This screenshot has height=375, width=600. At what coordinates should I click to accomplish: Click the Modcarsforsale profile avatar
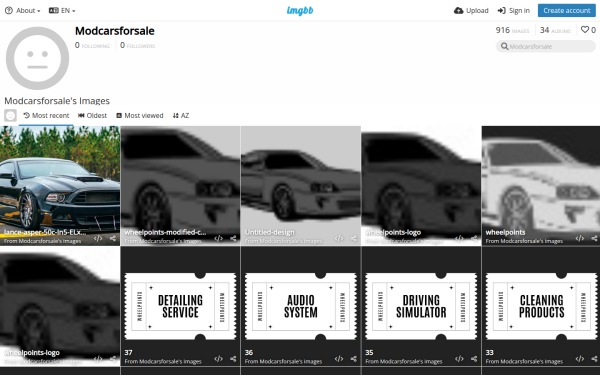coord(38,58)
